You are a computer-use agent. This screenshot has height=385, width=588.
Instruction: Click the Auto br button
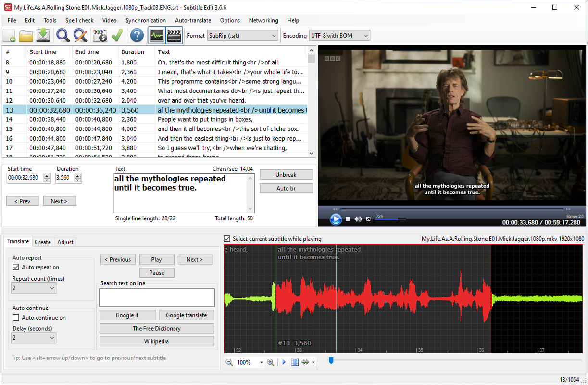[286, 188]
